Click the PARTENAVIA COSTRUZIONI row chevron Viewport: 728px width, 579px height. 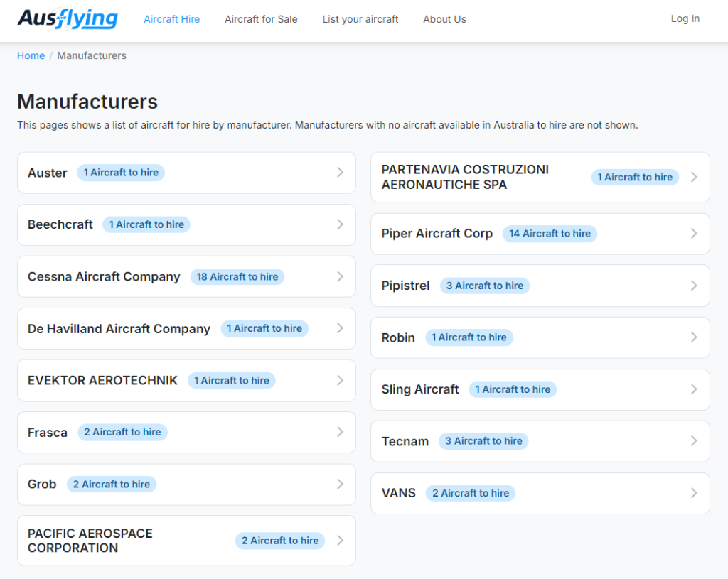click(x=694, y=177)
